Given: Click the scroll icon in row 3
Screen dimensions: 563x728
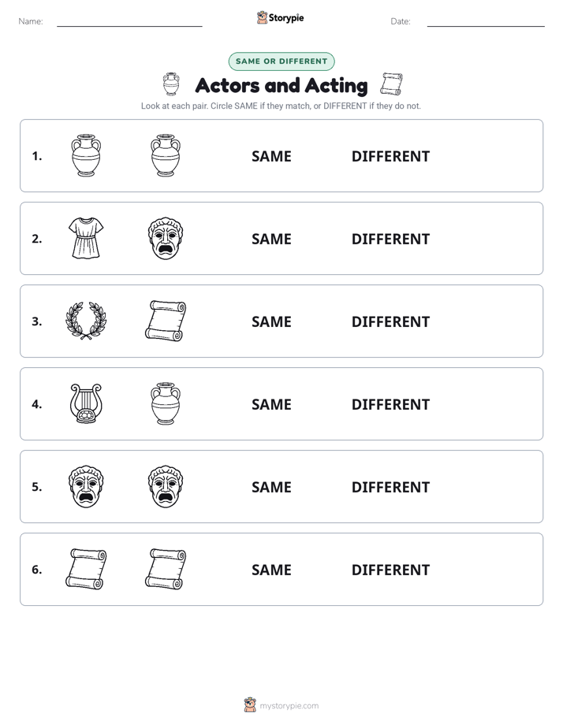Looking at the screenshot, I should coord(166,321).
